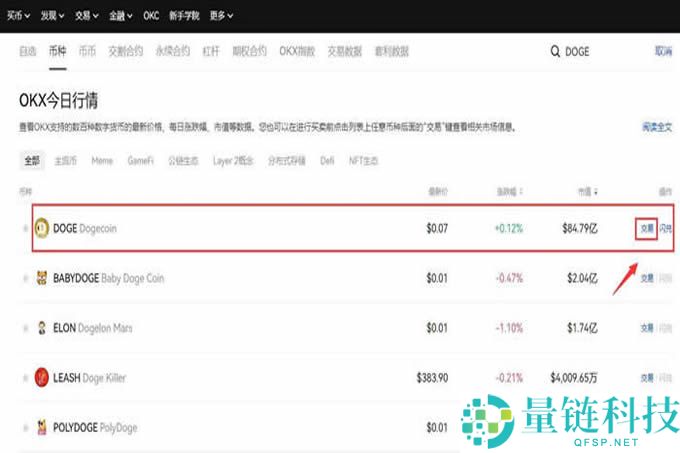The image size is (680, 453).
Task: Filter coins by Layer 2概念 category
Action: pyautogui.click(x=233, y=161)
